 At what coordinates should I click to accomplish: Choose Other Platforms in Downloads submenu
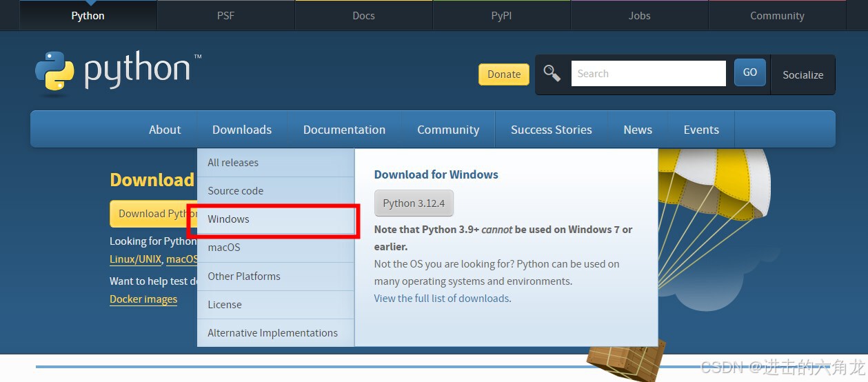point(276,276)
